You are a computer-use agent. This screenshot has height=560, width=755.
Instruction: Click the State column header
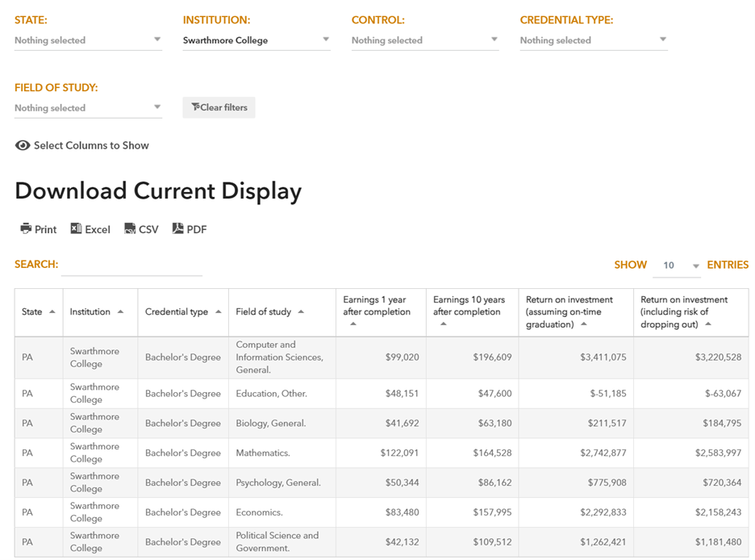point(39,312)
